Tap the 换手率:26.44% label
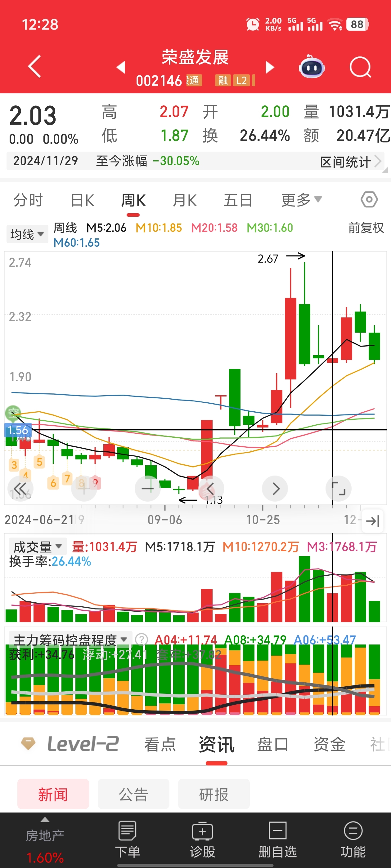 [50, 561]
